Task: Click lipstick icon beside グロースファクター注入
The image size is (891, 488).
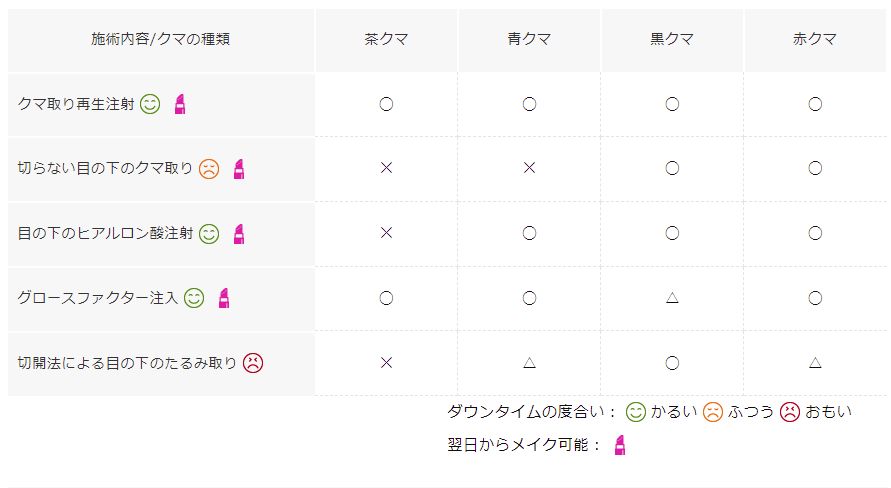Action: pos(224,298)
